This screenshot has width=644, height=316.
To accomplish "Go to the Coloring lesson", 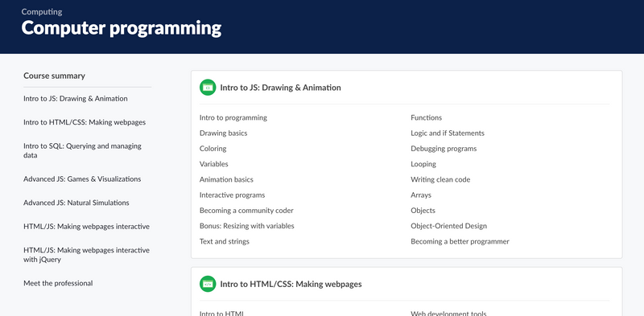I will (213, 149).
